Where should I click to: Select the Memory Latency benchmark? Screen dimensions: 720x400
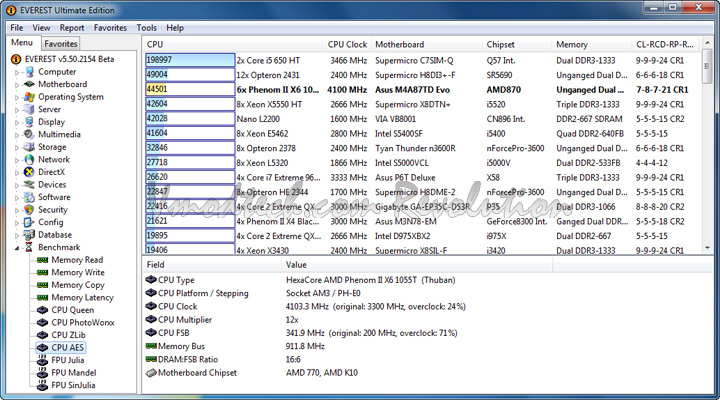pyautogui.click(x=82, y=298)
